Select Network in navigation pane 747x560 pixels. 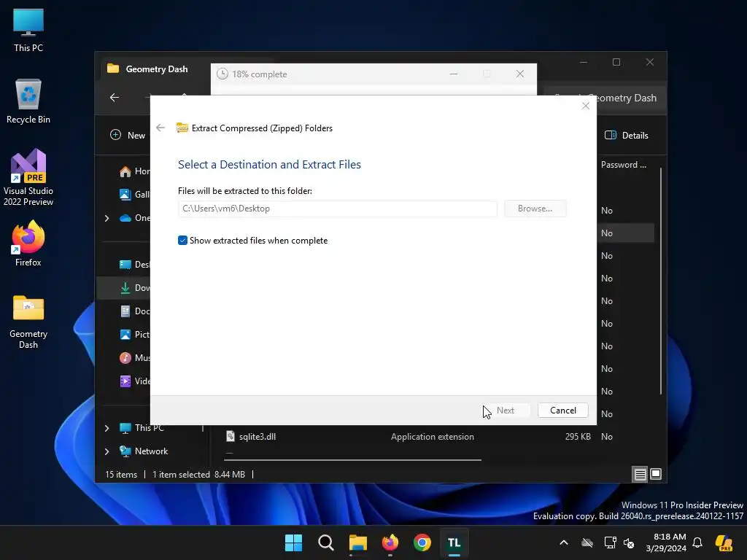coord(144,451)
